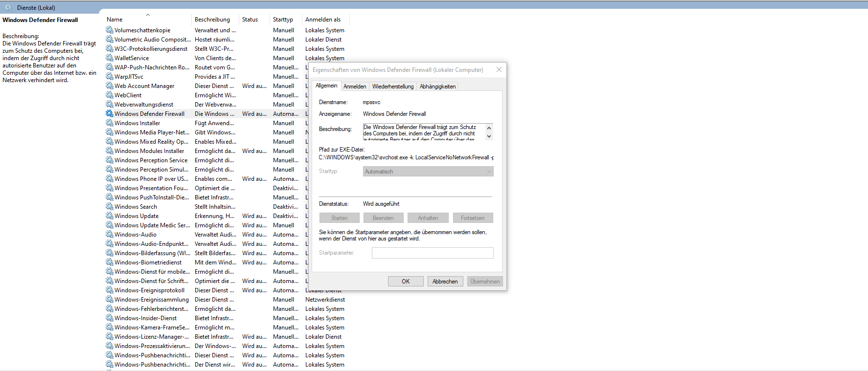Click the Anhalten service button

428,218
